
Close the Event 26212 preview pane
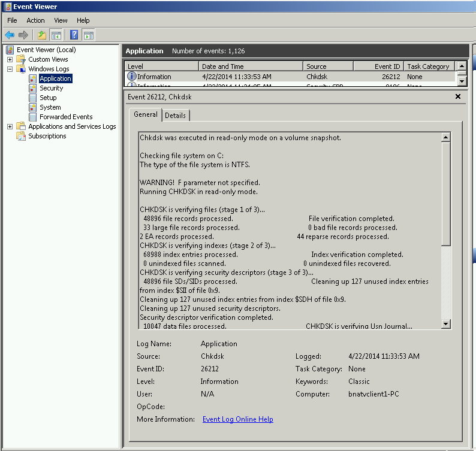pos(458,96)
